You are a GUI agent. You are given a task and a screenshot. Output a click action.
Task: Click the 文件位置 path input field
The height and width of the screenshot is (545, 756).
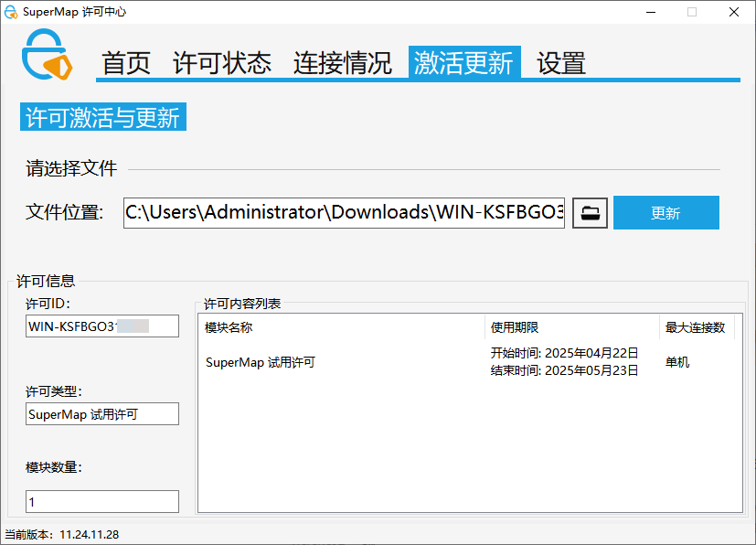pyautogui.click(x=344, y=213)
